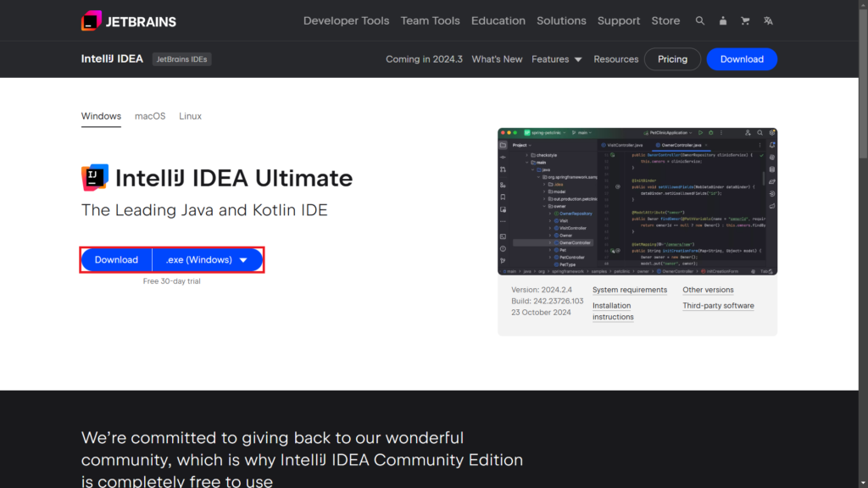Open the Installation instructions link
868x488 pixels.
[x=613, y=311]
